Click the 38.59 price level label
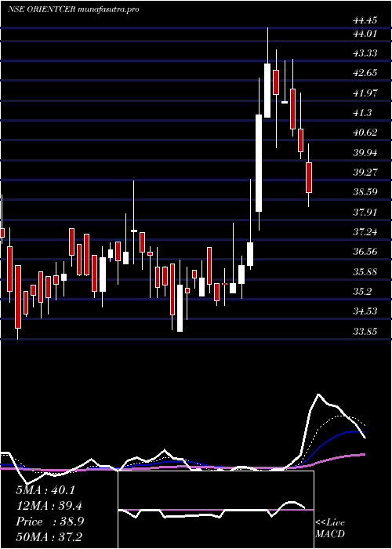The height and width of the screenshot is (549, 392). tap(365, 192)
